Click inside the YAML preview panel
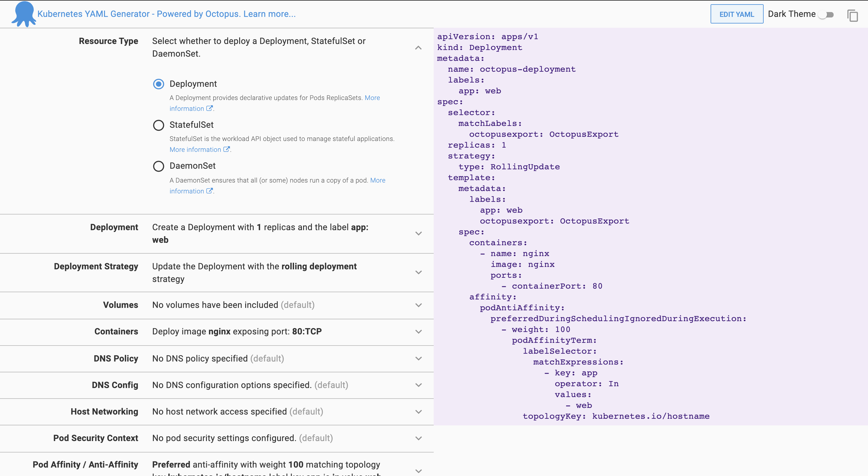 tap(640, 202)
